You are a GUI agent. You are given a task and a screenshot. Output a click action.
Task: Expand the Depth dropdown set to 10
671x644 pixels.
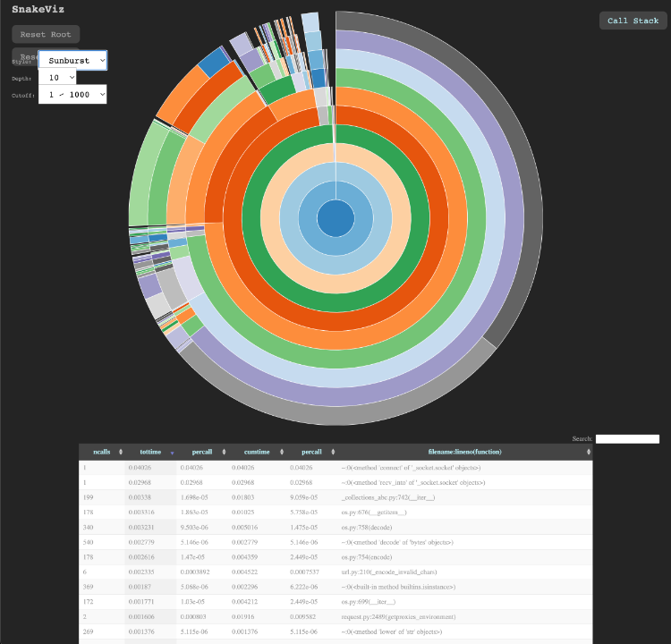click(57, 78)
